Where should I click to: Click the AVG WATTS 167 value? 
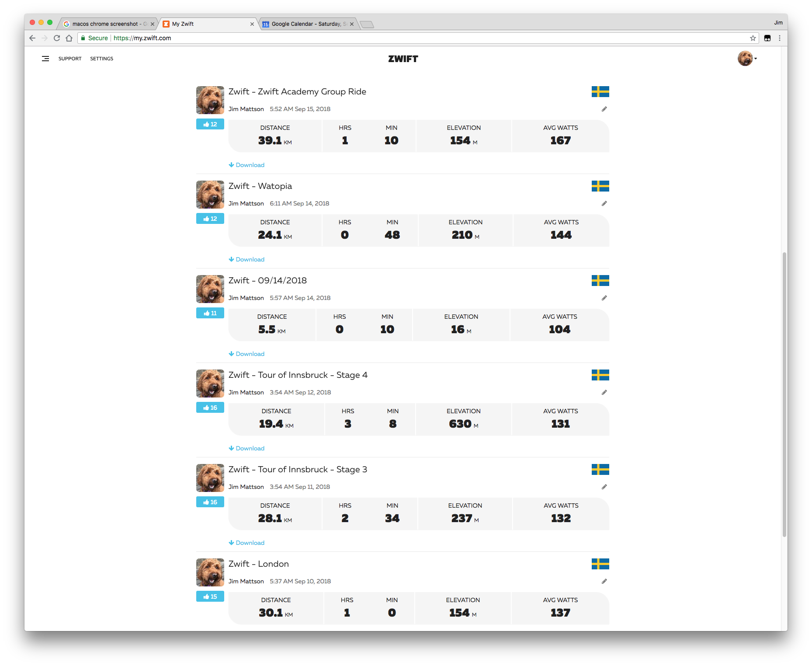560,140
